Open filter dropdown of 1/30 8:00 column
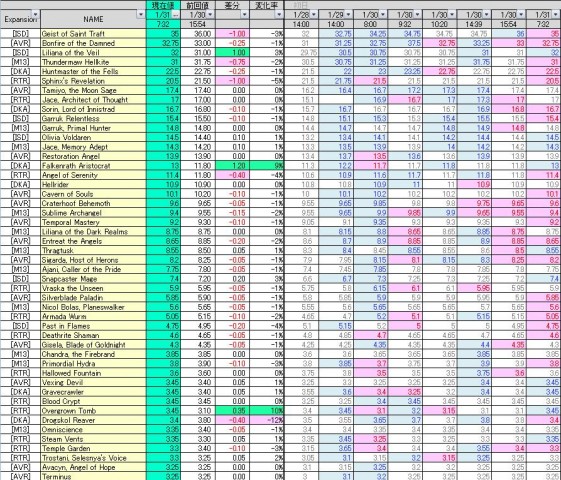This screenshot has height=480, width=561. click(x=383, y=14)
